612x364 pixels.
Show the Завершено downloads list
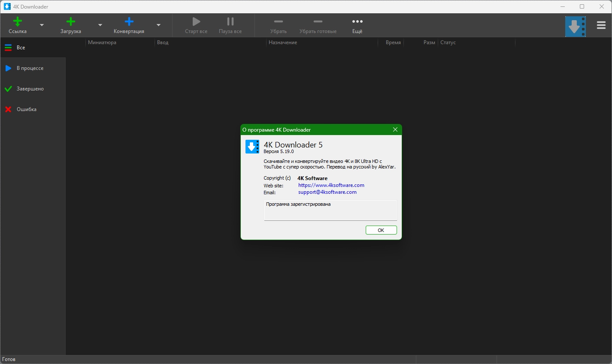(x=30, y=89)
